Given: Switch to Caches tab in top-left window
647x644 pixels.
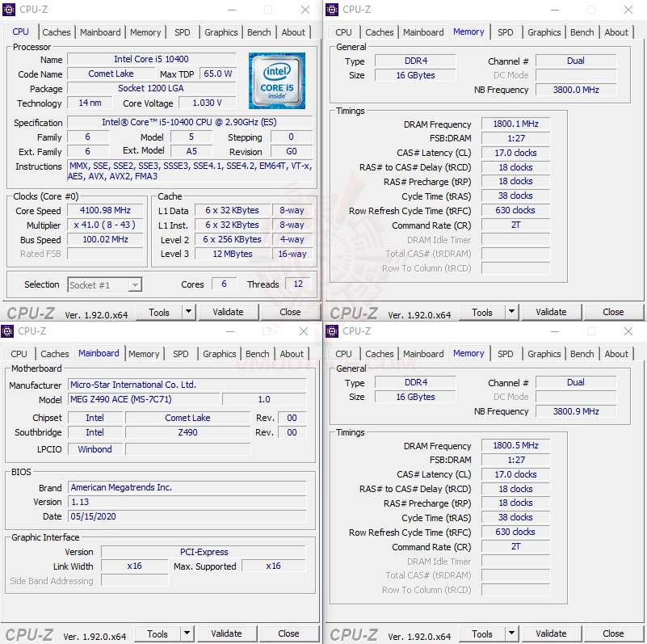Looking at the screenshot, I should [x=56, y=32].
